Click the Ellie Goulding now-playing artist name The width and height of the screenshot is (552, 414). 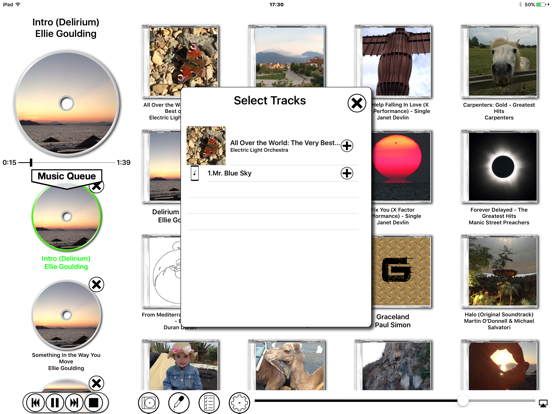tap(66, 34)
